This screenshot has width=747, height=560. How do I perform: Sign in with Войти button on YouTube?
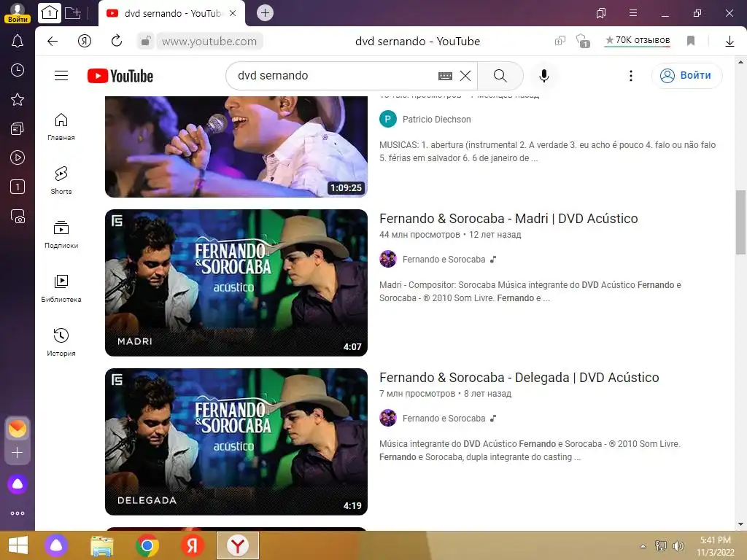[x=686, y=76]
